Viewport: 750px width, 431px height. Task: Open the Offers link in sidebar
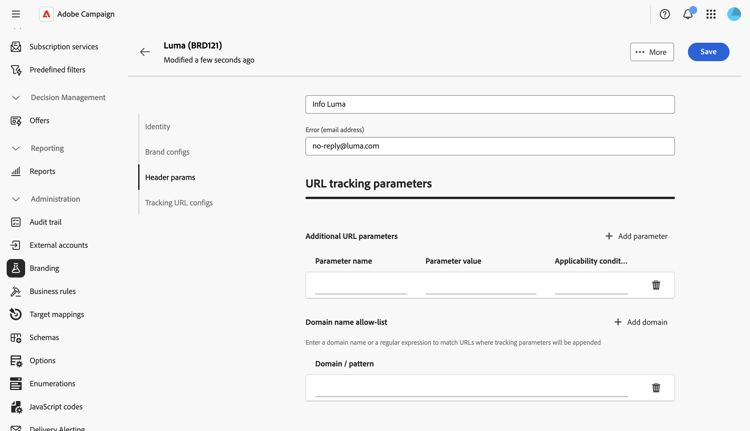pyautogui.click(x=39, y=121)
